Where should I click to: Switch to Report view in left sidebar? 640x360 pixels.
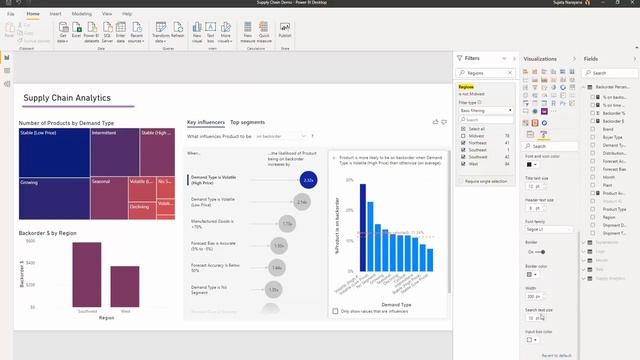(7, 58)
